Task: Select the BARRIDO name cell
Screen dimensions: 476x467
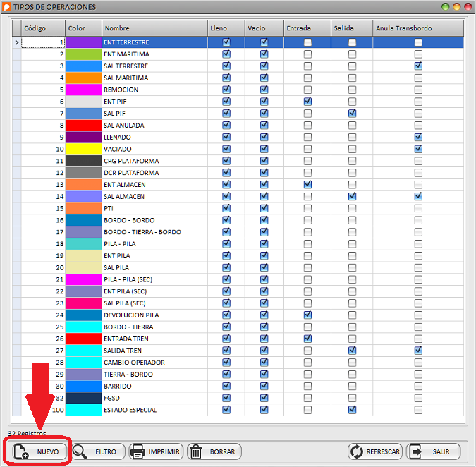Action: click(x=155, y=387)
